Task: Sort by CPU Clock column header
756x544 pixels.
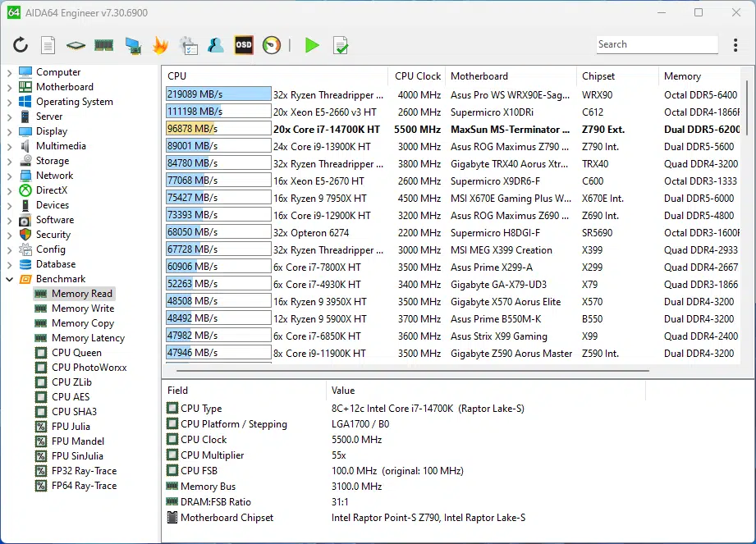Action: [417, 76]
